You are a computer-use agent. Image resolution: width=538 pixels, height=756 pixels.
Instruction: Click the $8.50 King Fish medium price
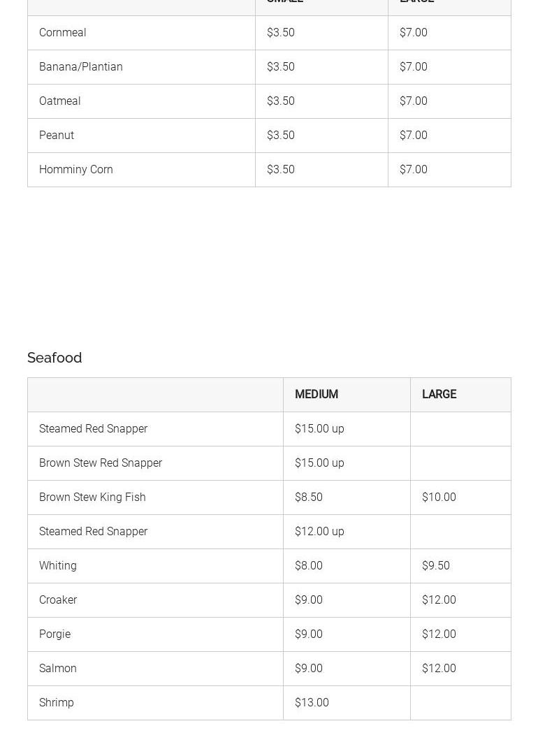pyautogui.click(x=309, y=497)
